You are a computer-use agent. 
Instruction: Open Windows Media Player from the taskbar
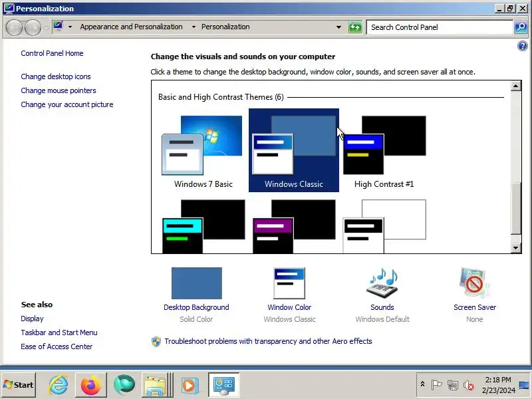190,385
